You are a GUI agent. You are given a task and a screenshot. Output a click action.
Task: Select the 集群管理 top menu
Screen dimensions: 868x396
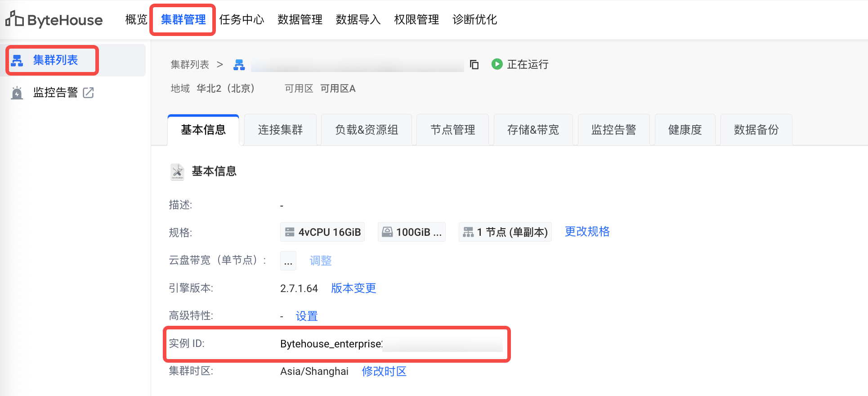point(183,19)
